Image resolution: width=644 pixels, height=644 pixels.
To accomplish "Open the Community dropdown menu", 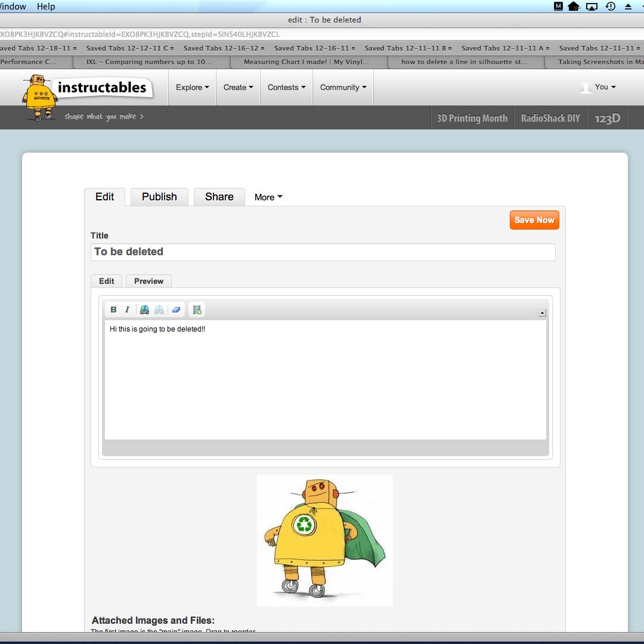I will click(343, 87).
